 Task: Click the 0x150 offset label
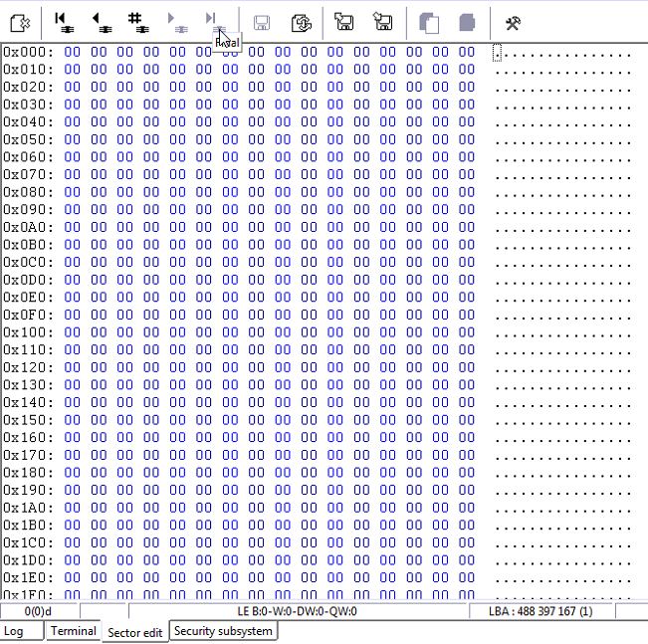tap(28, 420)
